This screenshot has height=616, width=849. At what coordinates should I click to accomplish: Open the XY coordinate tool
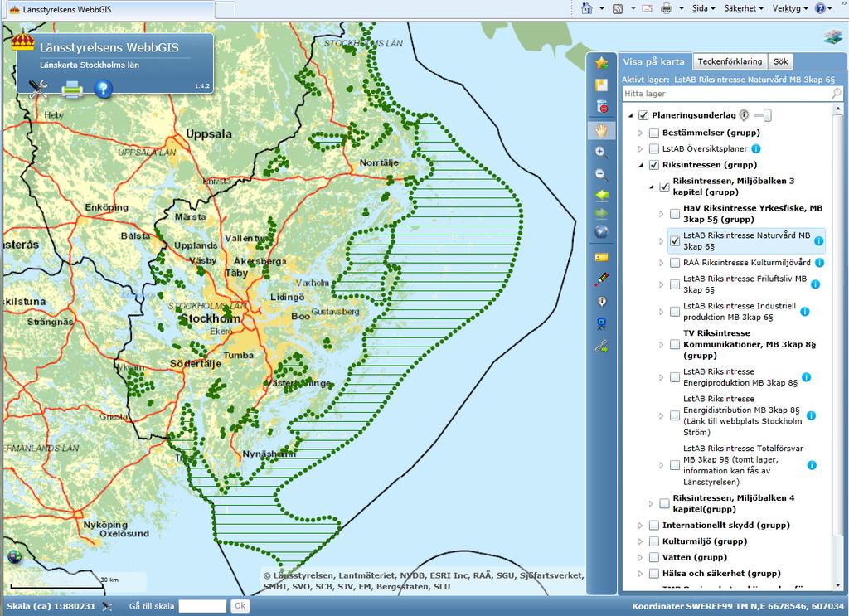[601, 323]
